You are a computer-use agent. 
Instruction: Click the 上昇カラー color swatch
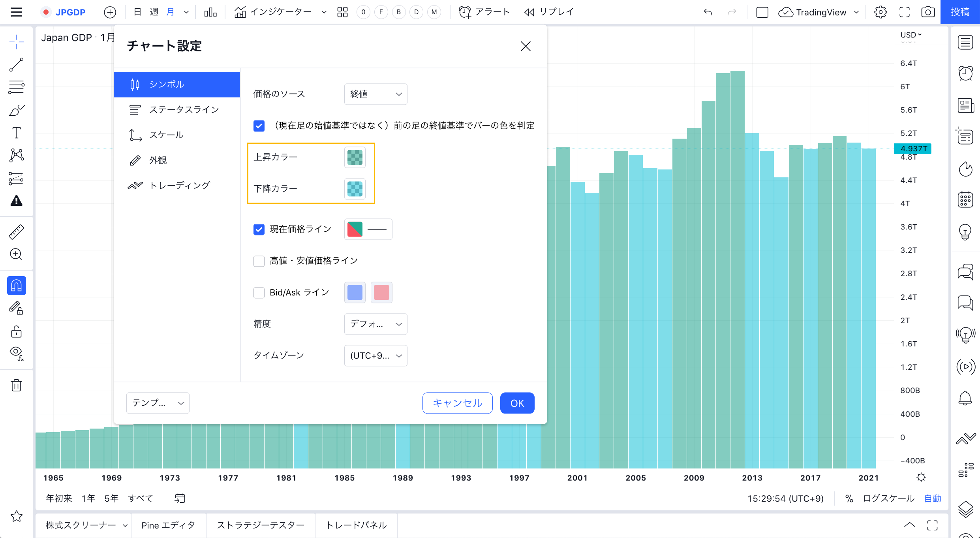[x=355, y=157]
